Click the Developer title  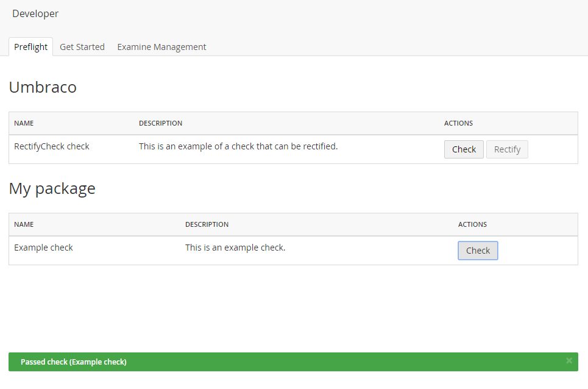35,13
